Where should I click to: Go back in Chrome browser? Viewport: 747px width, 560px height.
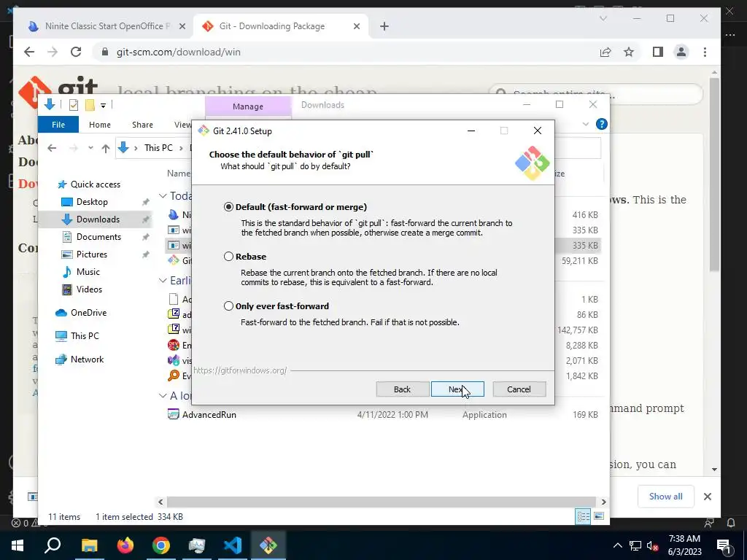coord(29,52)
